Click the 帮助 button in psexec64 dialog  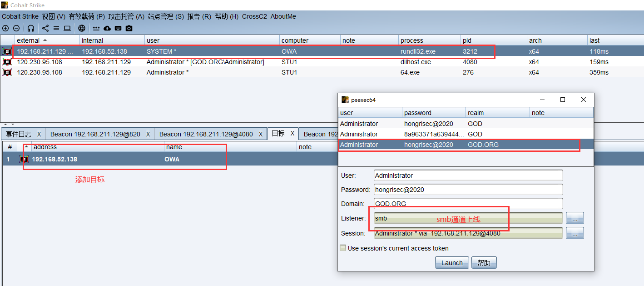pyautogui.click(x=484, y=263)
